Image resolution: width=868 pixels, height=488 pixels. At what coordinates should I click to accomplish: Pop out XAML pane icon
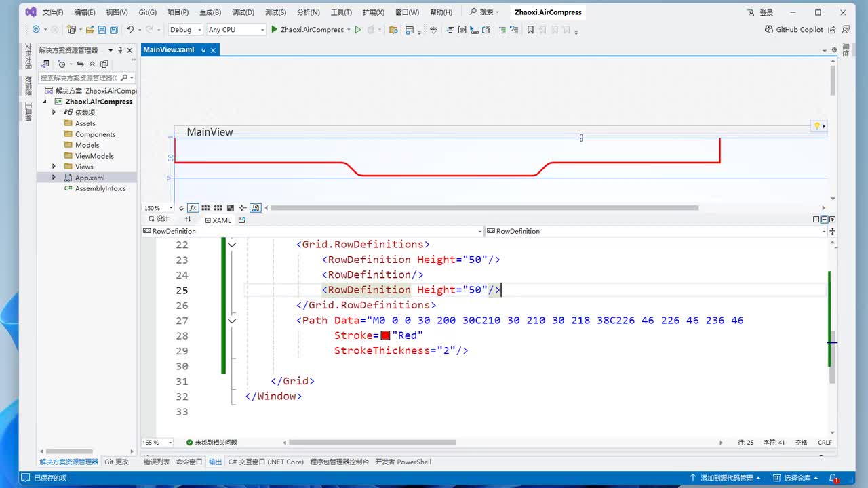pyautogui.click(x=241, y=220)
